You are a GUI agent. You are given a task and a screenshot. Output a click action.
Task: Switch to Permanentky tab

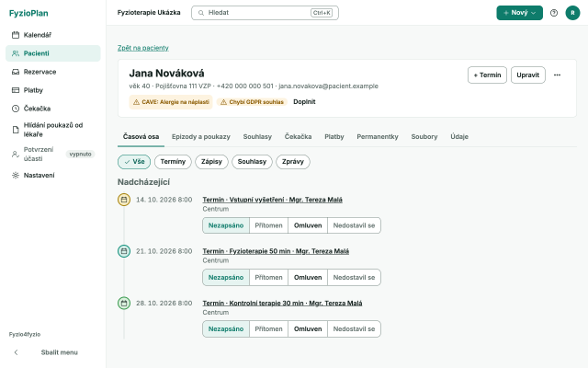378,137
